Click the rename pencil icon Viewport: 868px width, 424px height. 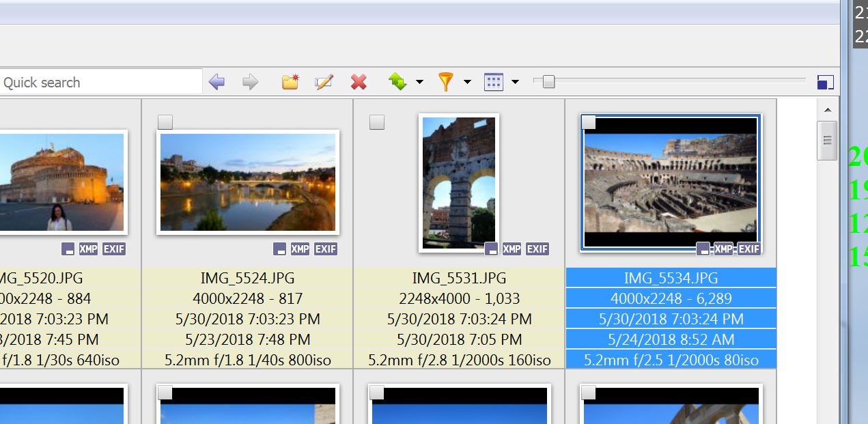pos(324,82)
